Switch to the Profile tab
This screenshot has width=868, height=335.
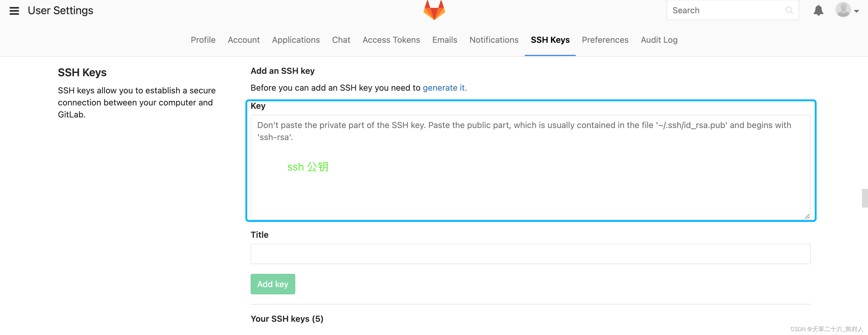pos(203,40)
